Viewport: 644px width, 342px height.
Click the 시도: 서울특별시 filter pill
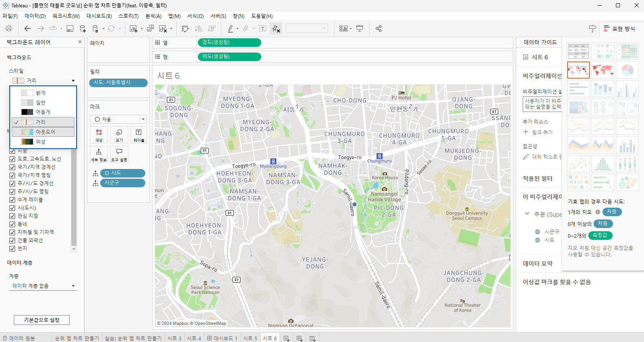click(118, 83)
